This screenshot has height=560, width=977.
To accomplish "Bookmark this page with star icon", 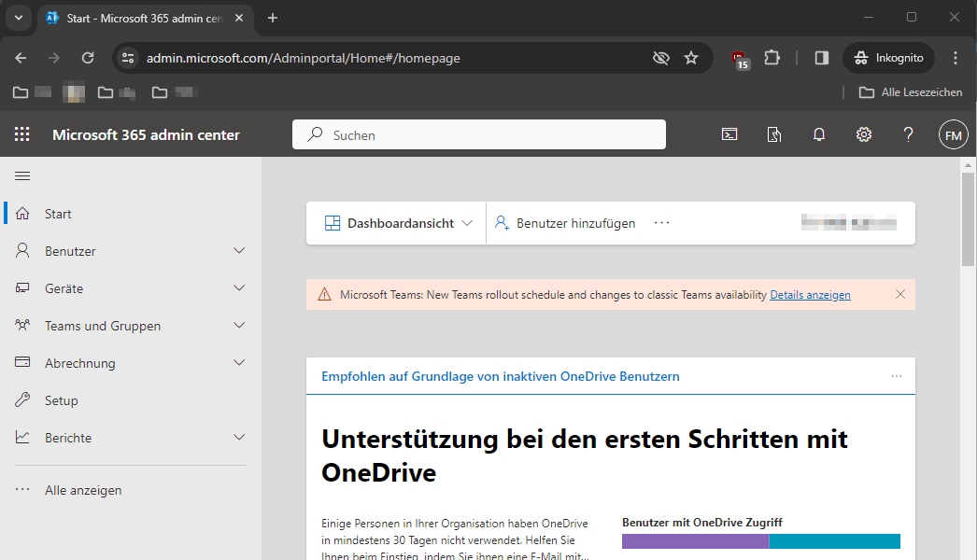I will click(x=691, y=58).
